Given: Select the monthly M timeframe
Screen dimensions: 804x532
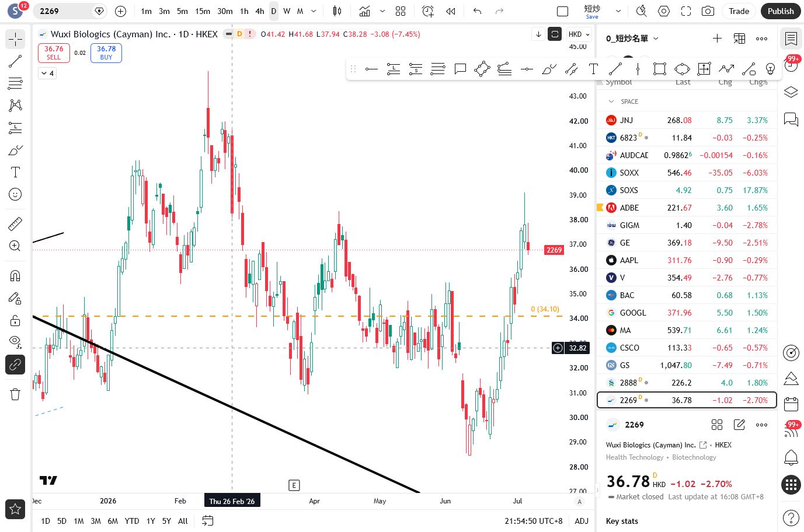Looking at the screenshot, I should click(x=300, y=11).
